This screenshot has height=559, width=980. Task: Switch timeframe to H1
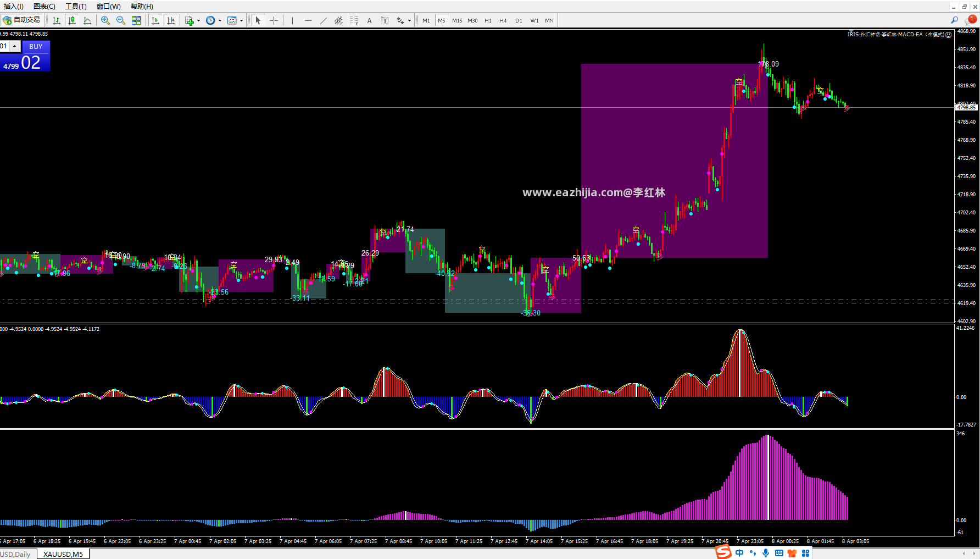coord(488,20)
